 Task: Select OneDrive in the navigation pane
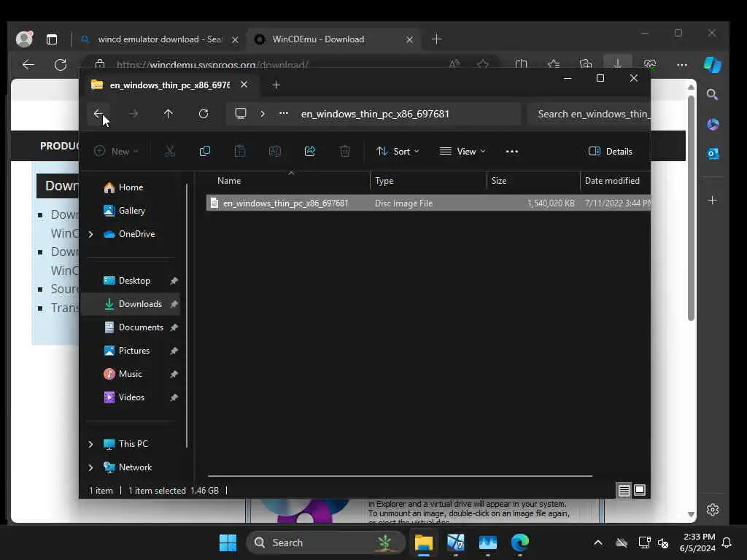[x=136, y=234]
